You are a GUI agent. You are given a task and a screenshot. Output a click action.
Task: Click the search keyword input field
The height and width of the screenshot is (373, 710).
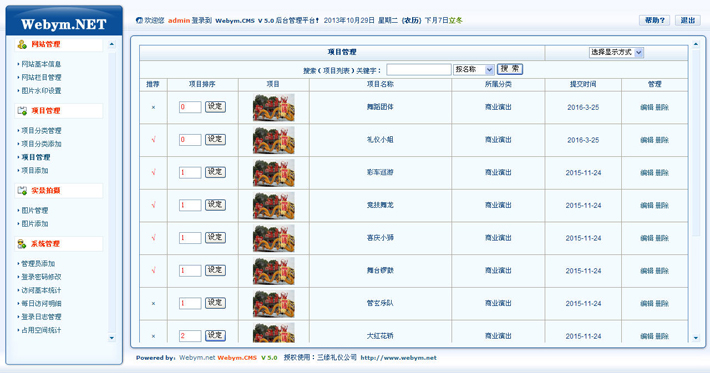point(419,69)
